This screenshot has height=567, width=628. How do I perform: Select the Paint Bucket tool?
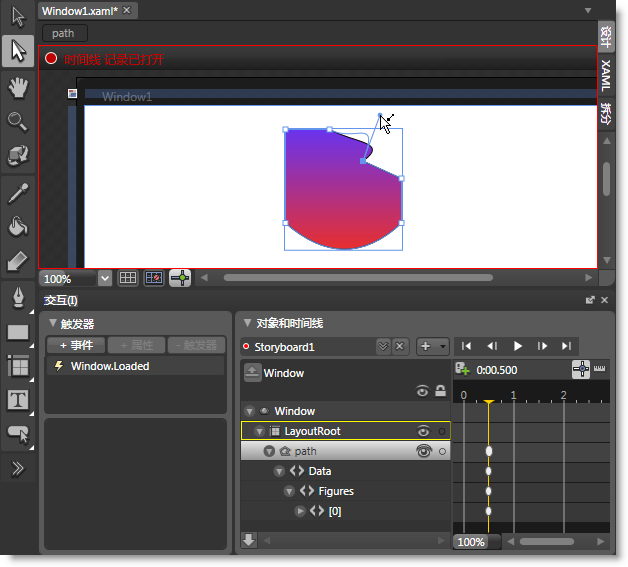tap(17, 226)
